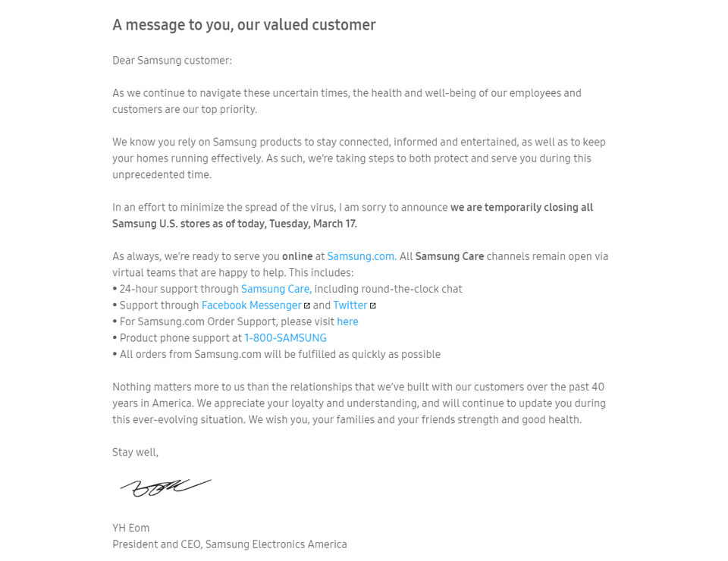Click the name 'YH Eom'
Image resolution: width=728 pixels, height=561 pixels.
(x=131, y=528)
